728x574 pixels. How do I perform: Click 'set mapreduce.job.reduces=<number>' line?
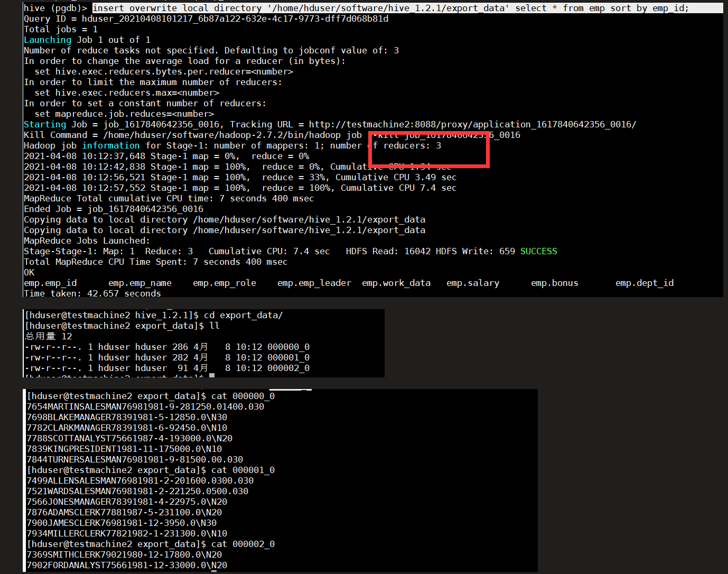[x=124, y=114]
